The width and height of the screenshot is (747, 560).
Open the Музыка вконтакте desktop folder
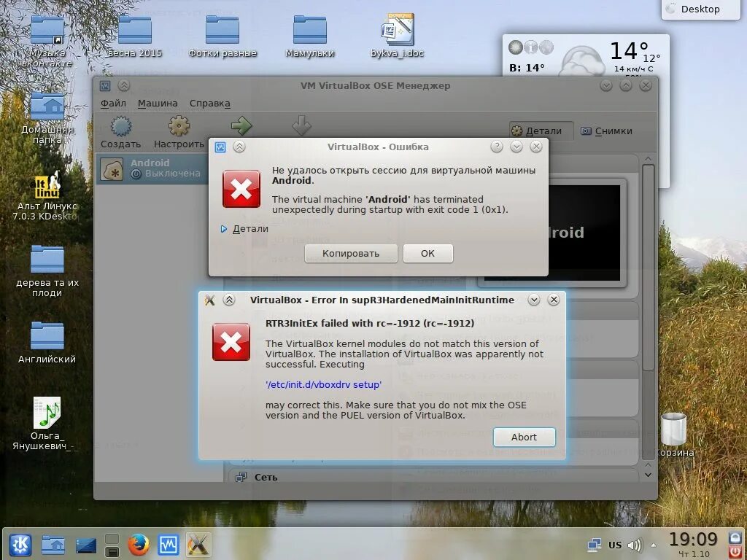coord(47,40)
